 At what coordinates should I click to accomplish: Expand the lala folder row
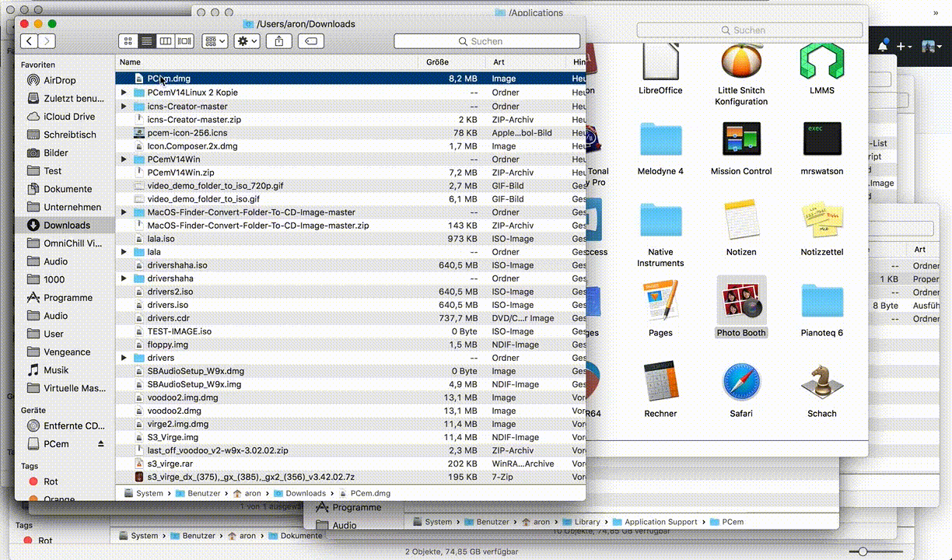click(124, 252)
